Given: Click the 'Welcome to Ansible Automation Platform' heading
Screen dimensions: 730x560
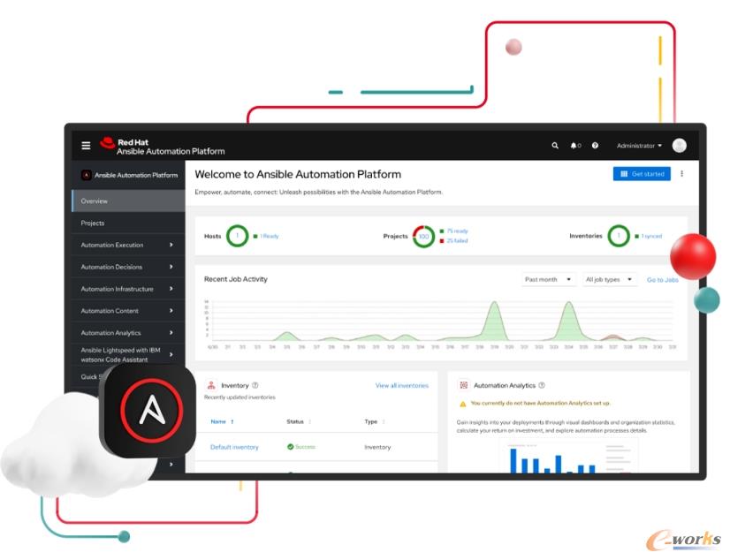Looking at the screenshot, I should (298, 174).
